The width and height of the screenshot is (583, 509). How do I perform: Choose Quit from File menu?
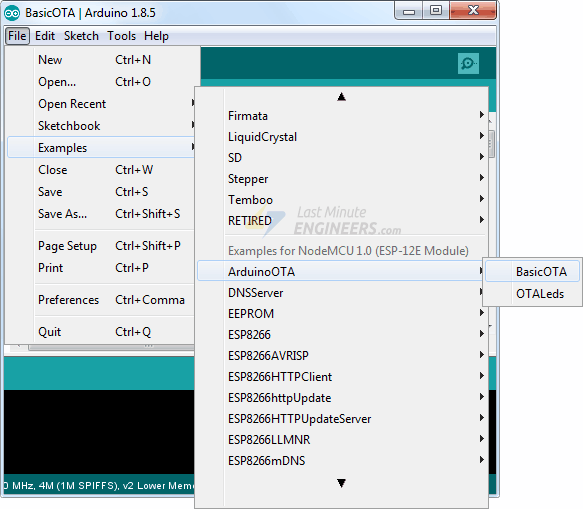101,332
